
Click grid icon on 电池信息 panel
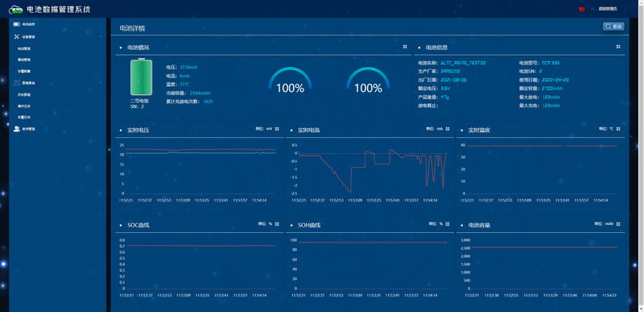[618, 47]
